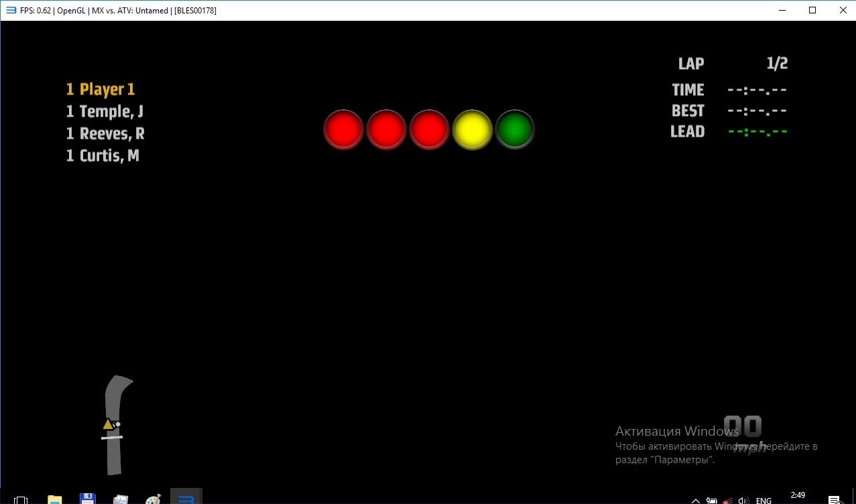Minimize the RPCS3 game window
Image resolution: width=856 pixels, height=504 pixels.
(782, 10)
